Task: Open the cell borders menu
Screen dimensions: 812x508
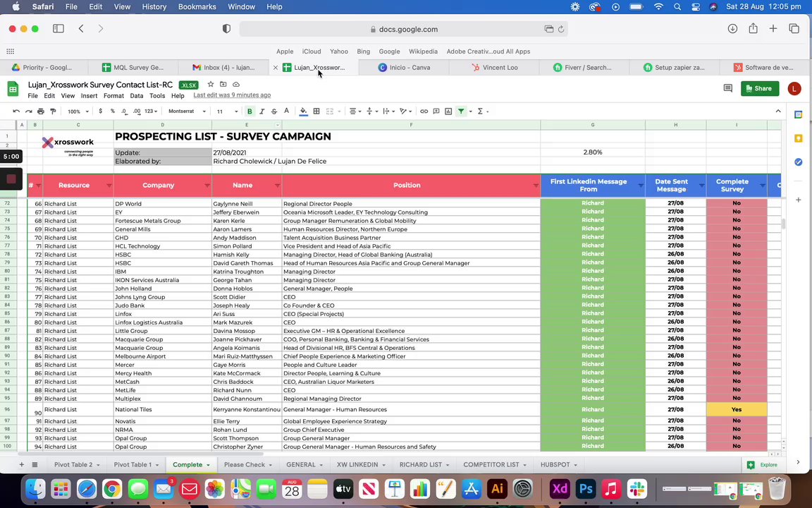Action: tap(316, 111)
